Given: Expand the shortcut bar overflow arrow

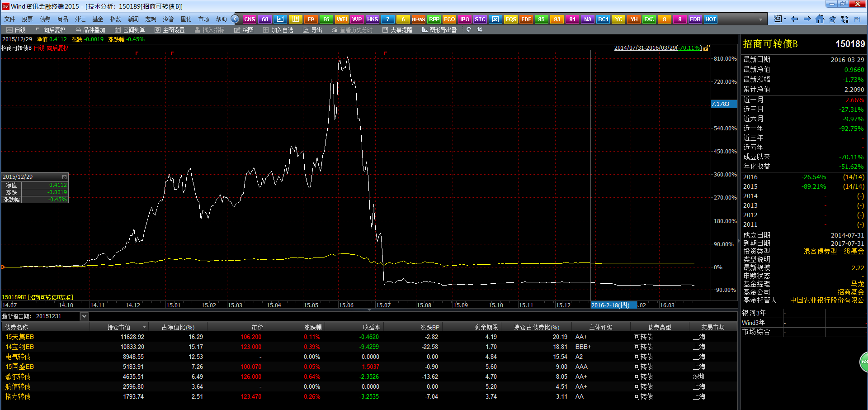Looking at the screenshot, I should coord(760,19).
